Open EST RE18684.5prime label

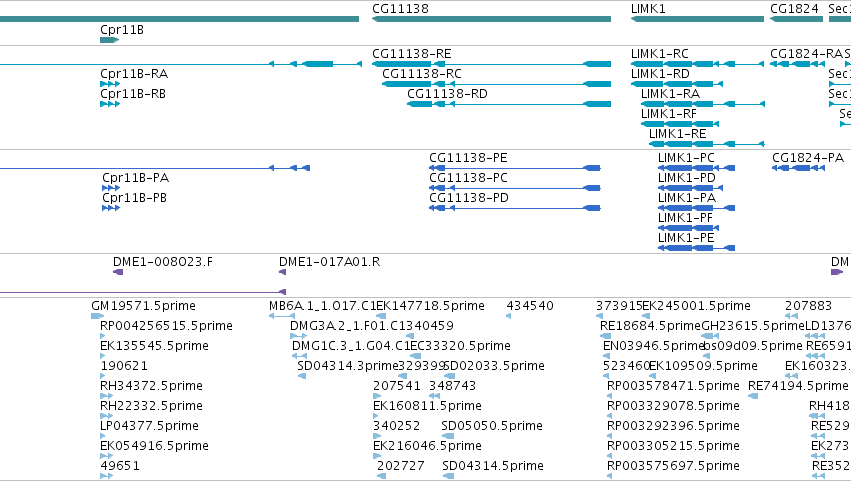pyautogui.click(x=651, y=326)
